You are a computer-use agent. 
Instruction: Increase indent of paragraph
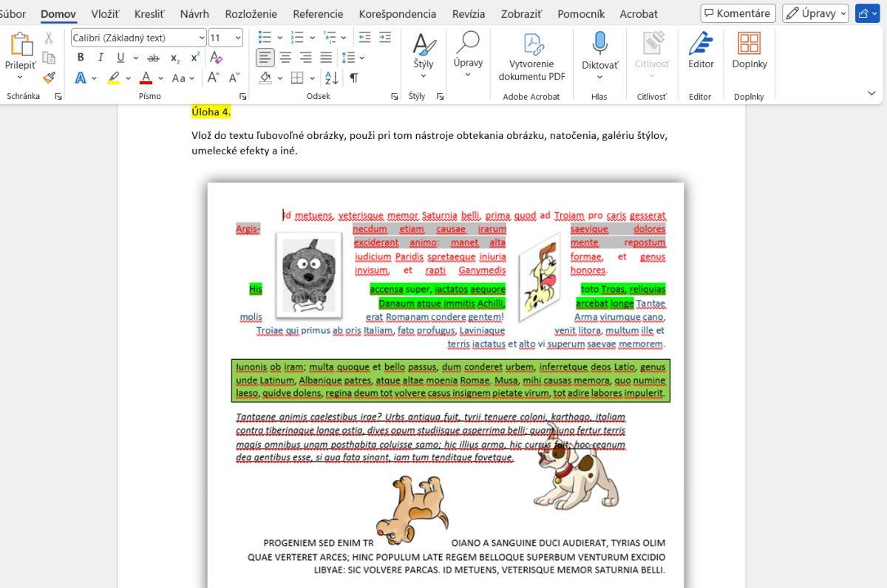(x=384, y=38)
